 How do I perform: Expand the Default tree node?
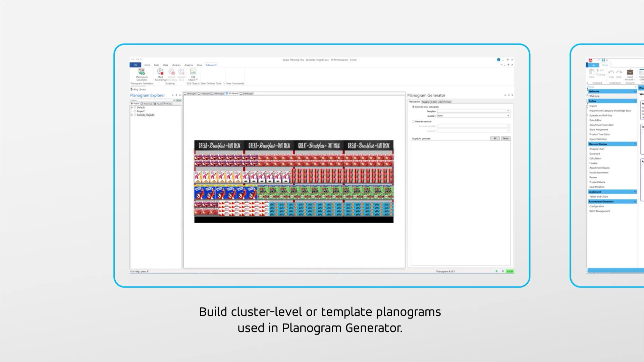(x=132, y=108)
